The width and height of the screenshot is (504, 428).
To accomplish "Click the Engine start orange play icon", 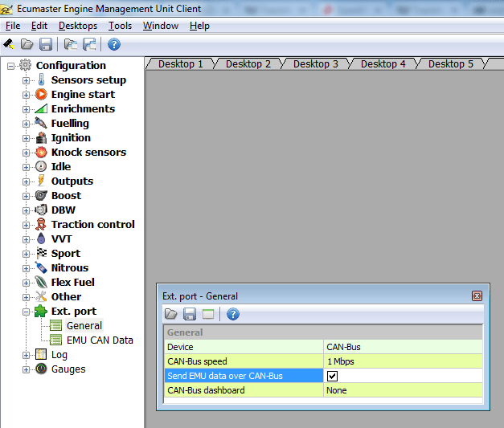I will coord(41,94).
